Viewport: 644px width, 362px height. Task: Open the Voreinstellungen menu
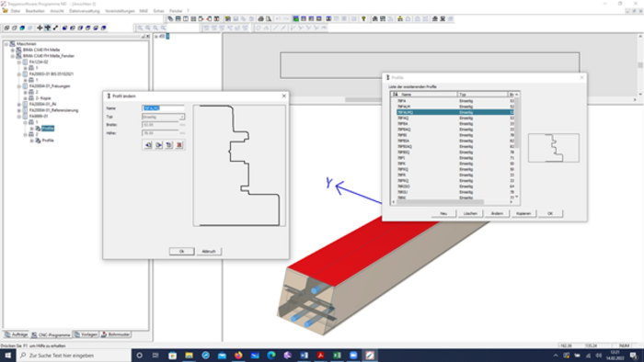point(120,11)
